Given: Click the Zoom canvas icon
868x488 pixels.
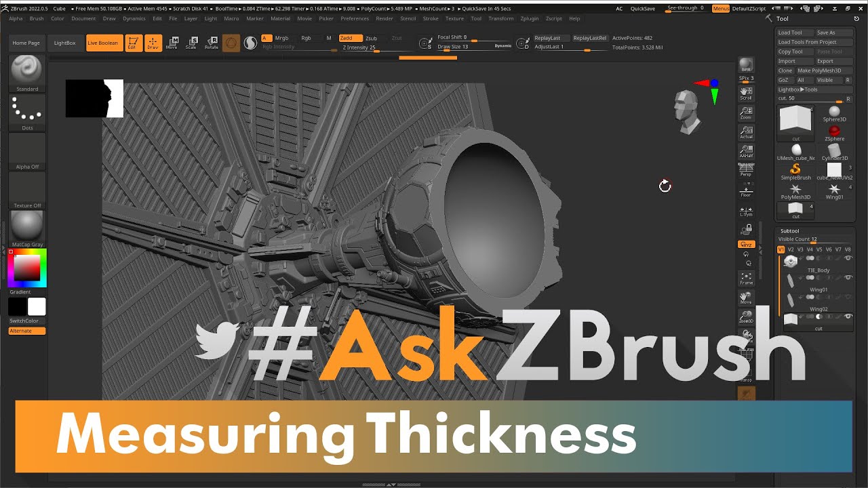Looking at the screenshot, I should click(746, 113).
